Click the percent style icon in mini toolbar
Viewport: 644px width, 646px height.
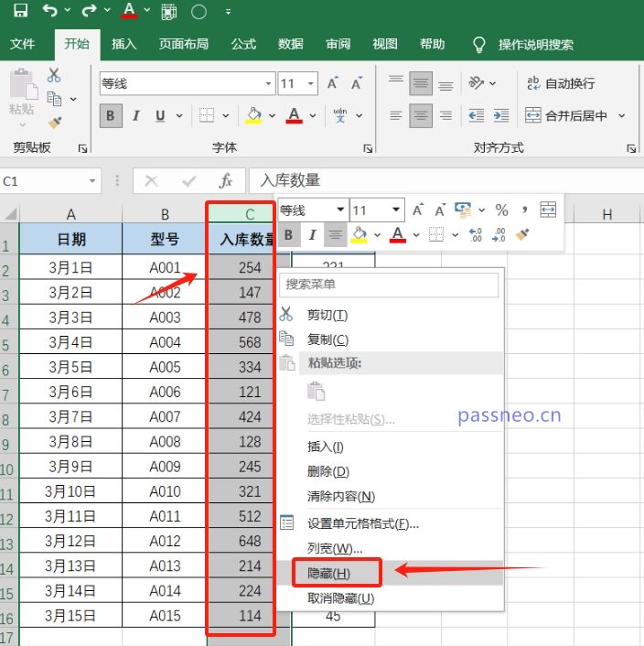[501, 210]
